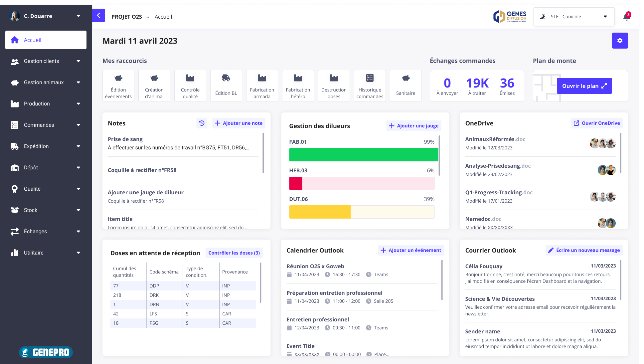Open the dashboard settings gear button
Screen dimensions: 644x364
(620, 41)
